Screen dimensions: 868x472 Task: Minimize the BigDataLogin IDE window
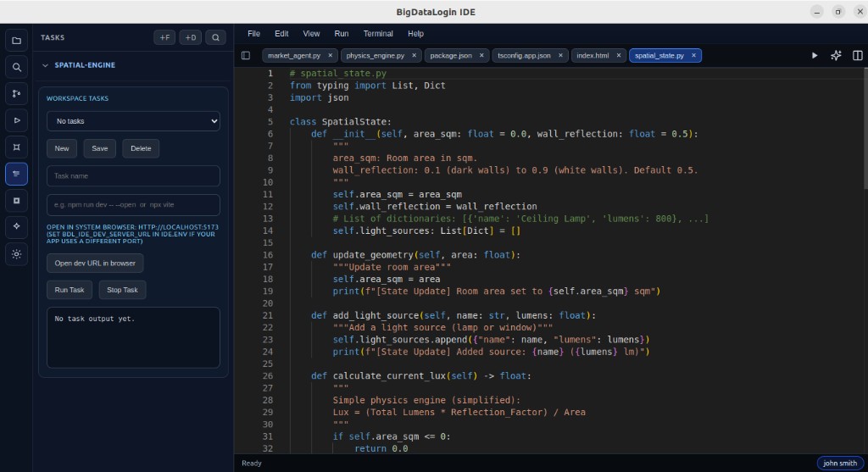(x=816, y=12)
